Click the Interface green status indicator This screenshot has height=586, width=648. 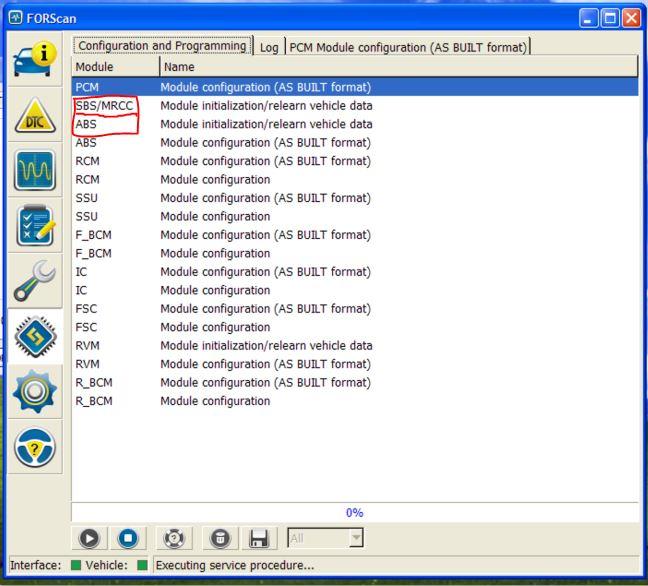76,565
